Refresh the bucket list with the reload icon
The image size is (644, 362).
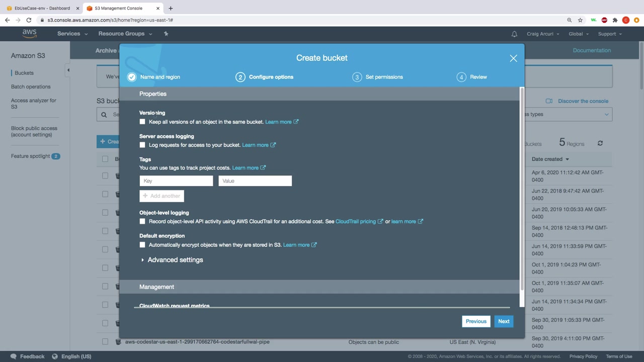point(600,143)
